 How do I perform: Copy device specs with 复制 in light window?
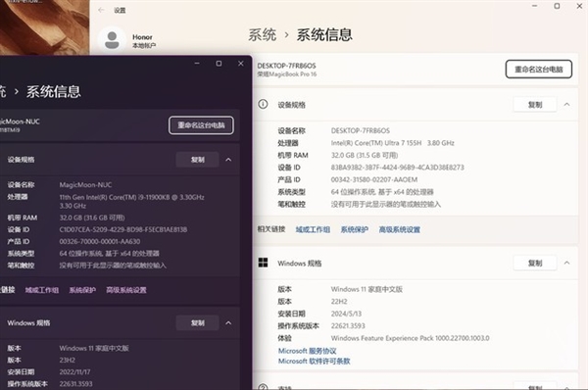(535, 104)
